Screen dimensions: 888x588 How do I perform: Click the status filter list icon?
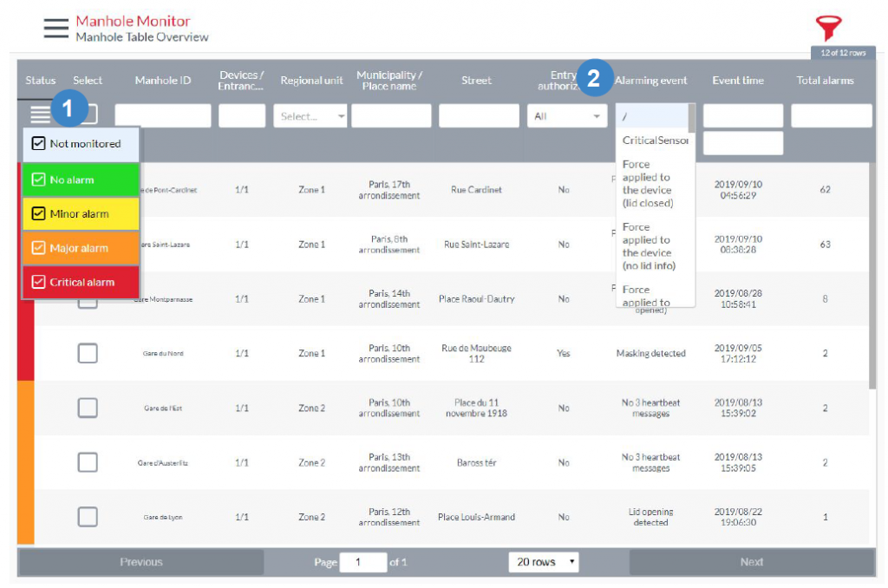[40, 114]
